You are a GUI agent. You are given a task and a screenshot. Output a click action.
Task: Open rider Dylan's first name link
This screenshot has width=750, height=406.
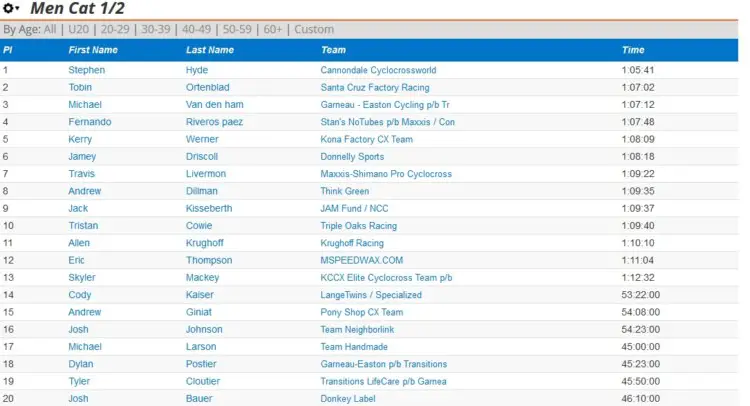80,364
